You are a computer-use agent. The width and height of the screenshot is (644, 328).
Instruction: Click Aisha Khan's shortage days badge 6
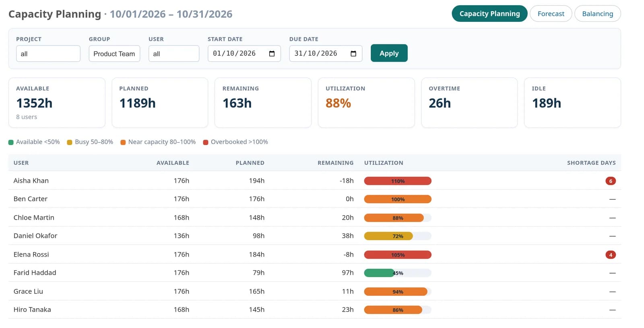610,181
